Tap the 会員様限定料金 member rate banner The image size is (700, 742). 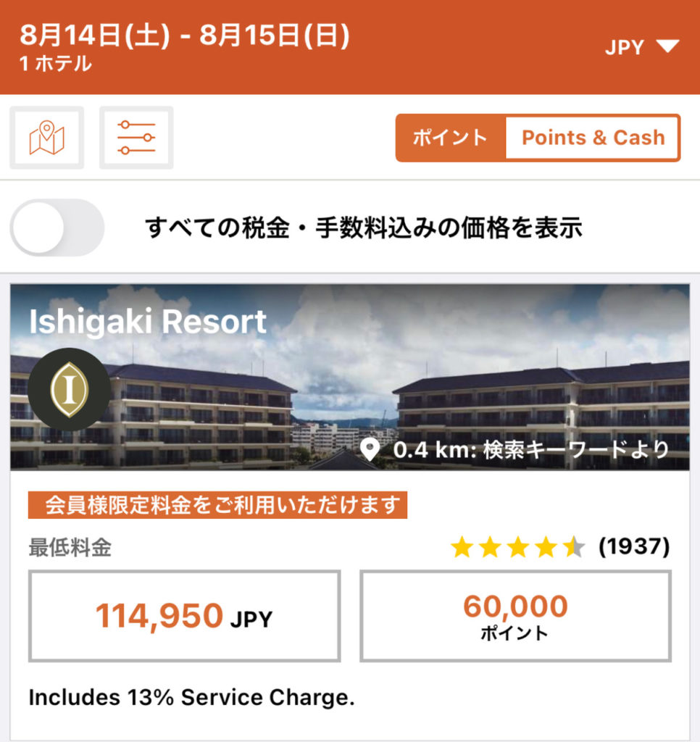pos(217,506)
